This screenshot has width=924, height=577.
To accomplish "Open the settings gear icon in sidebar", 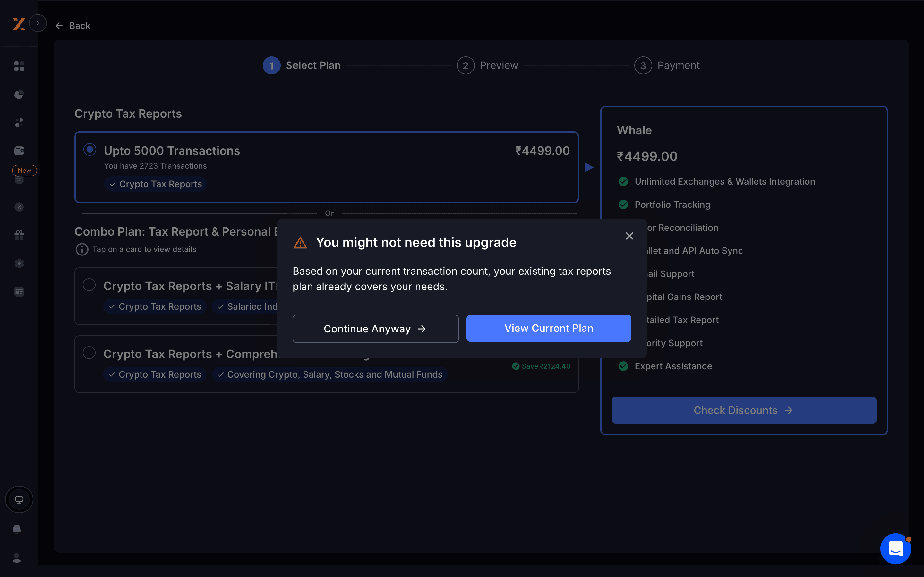I will coord(19,264).
